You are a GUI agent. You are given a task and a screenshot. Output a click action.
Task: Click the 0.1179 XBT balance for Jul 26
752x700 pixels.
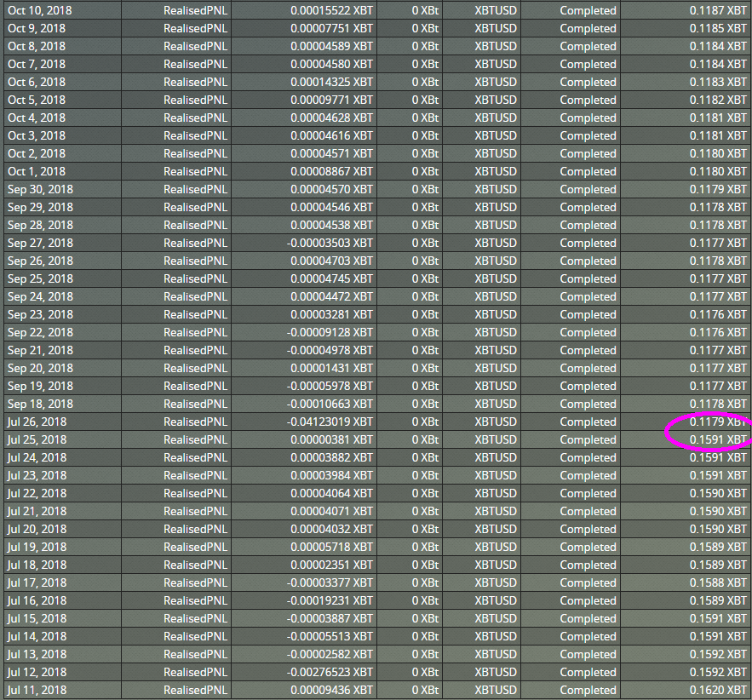(x=718, y=422)
